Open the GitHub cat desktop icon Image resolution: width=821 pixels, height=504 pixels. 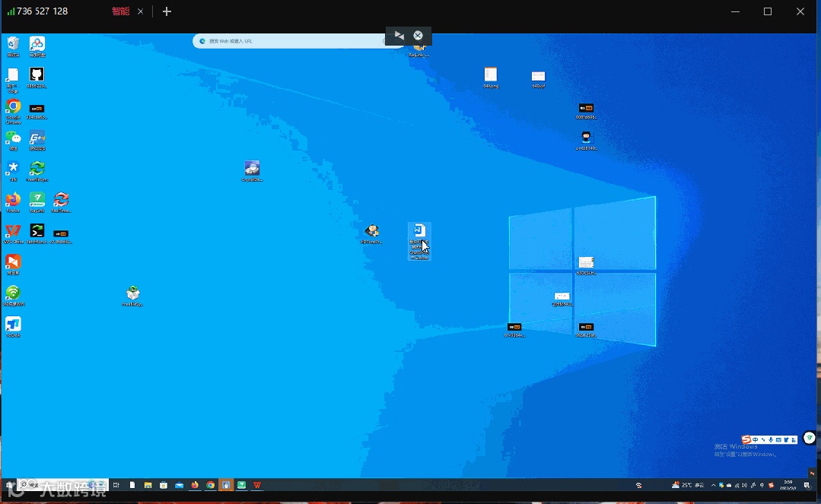point(37,78)
